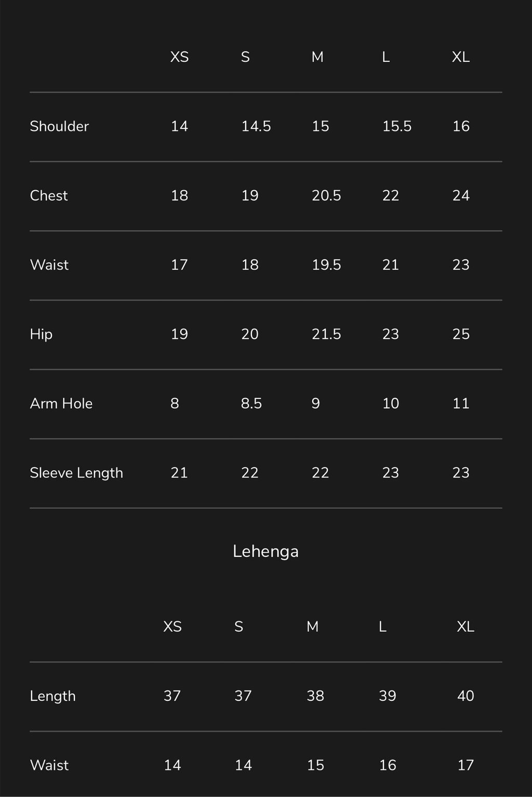Click the Length row label in Lehenga table
532x797 pixels.
[52, 696]
